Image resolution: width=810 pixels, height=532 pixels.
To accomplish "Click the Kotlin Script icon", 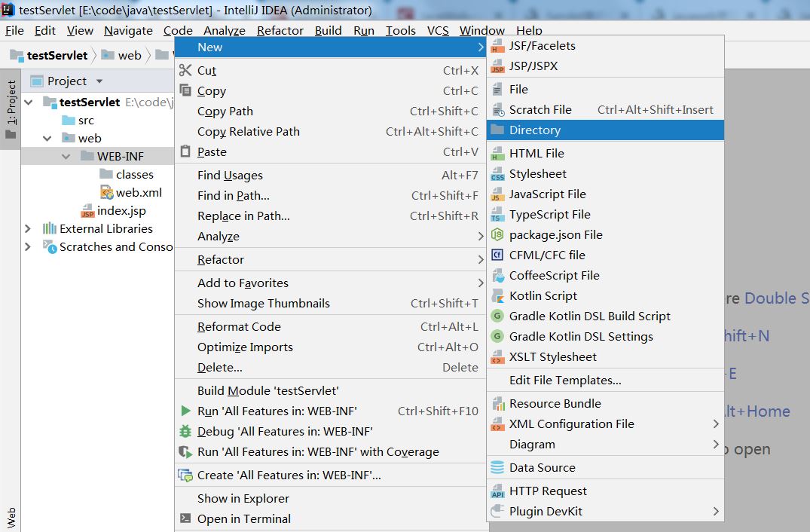I will [x=497, y=295].
